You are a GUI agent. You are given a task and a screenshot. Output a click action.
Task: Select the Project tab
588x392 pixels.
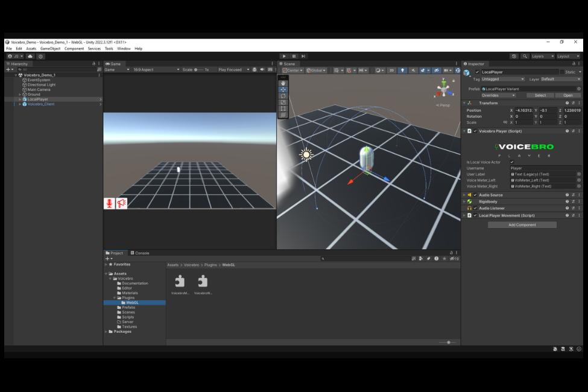coord(115,253)
